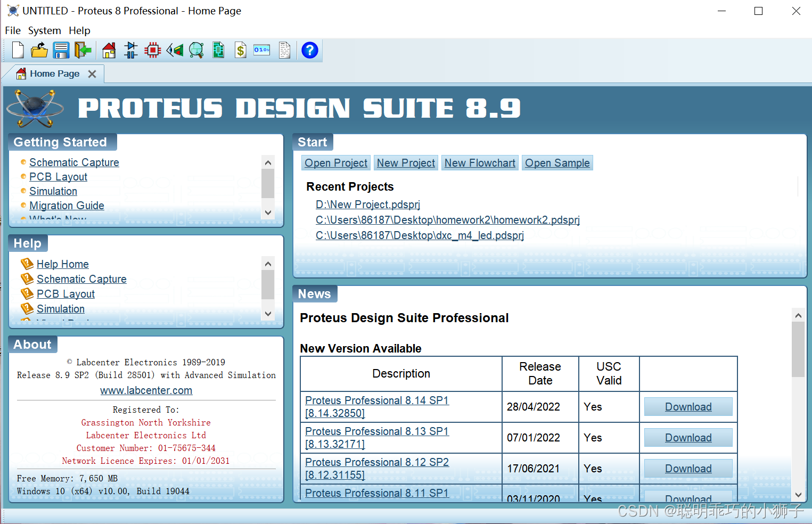Open Proteus Professional 8.11 SP1 link
The width and height of the screenshot is (812, 524).
(x=377, y=493)
